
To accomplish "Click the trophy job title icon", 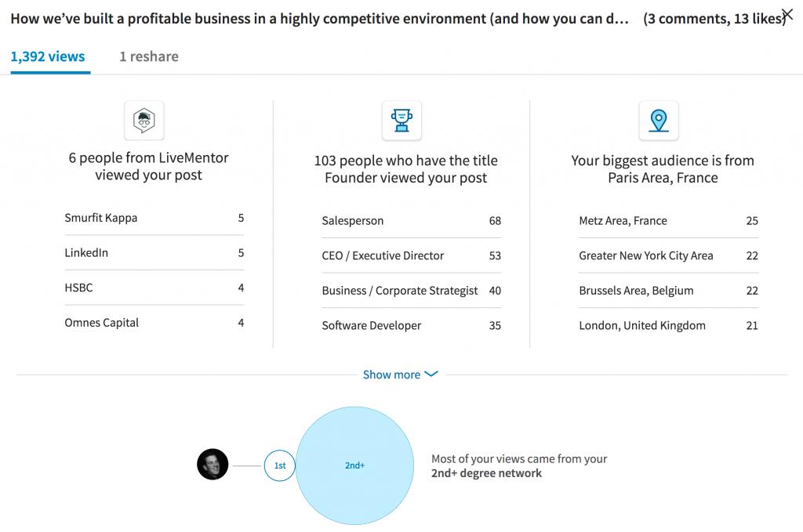I will coord(401,121).
